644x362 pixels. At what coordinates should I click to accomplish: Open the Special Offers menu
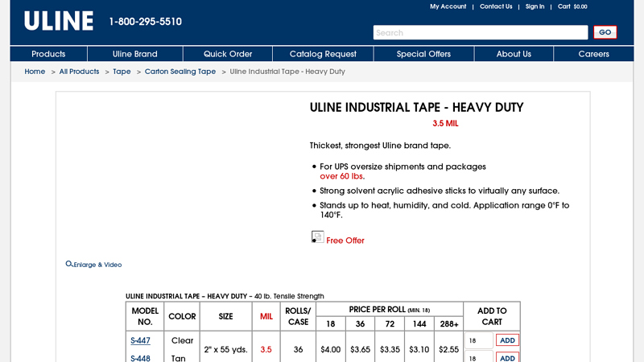pos(423,54)
